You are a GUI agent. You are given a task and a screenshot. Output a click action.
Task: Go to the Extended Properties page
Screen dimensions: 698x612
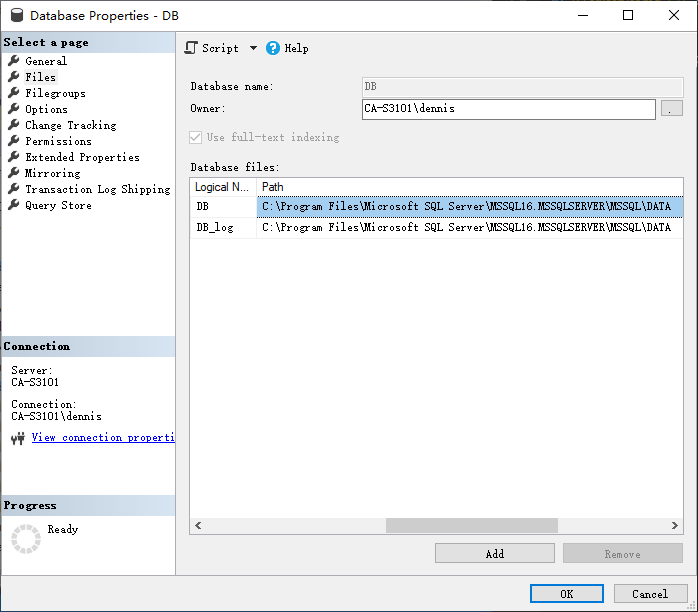(x=82, y=157)
